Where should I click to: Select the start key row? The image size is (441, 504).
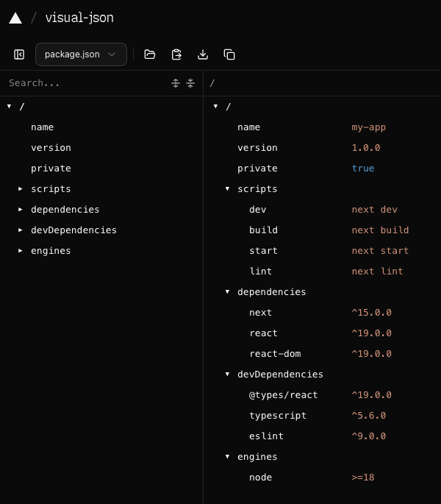[x=263, y=251]
